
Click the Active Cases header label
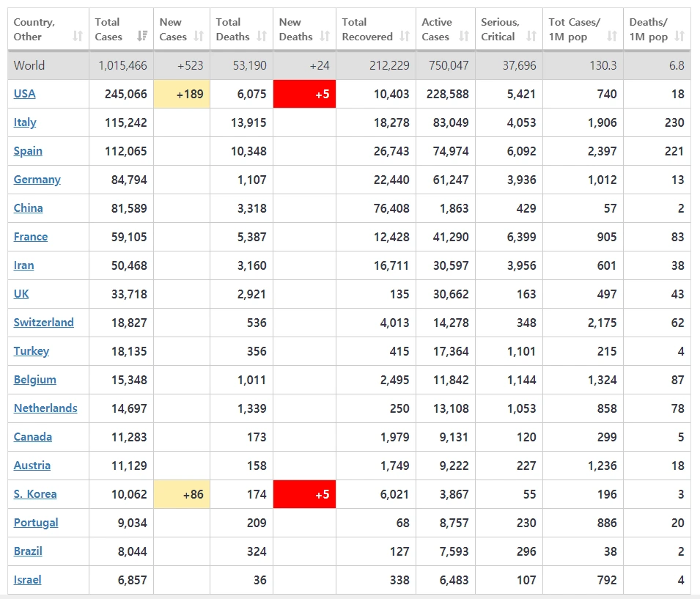coord(437,29)
